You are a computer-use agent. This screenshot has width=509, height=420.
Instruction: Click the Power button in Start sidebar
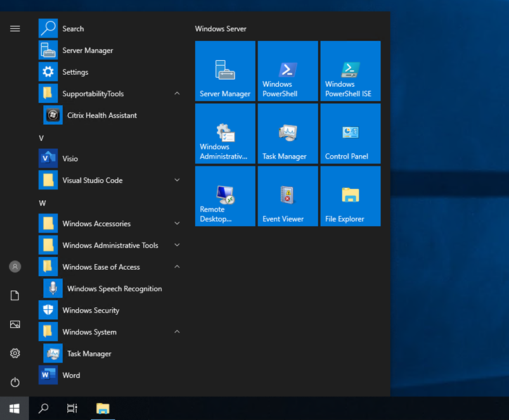15,382
